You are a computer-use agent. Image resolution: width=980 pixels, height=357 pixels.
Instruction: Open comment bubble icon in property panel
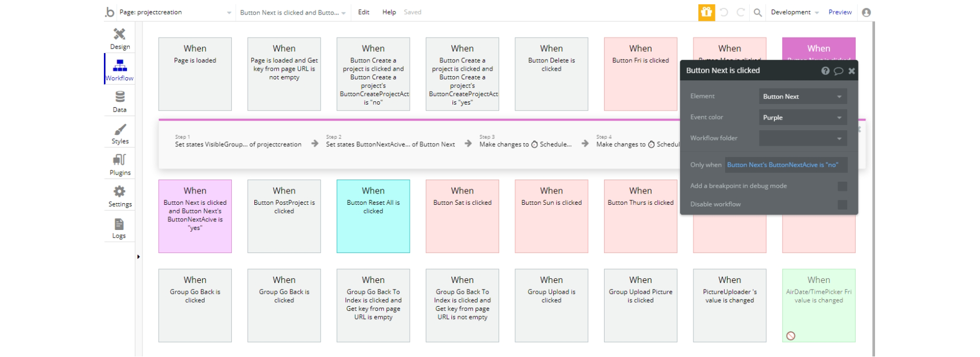(839, 71)
